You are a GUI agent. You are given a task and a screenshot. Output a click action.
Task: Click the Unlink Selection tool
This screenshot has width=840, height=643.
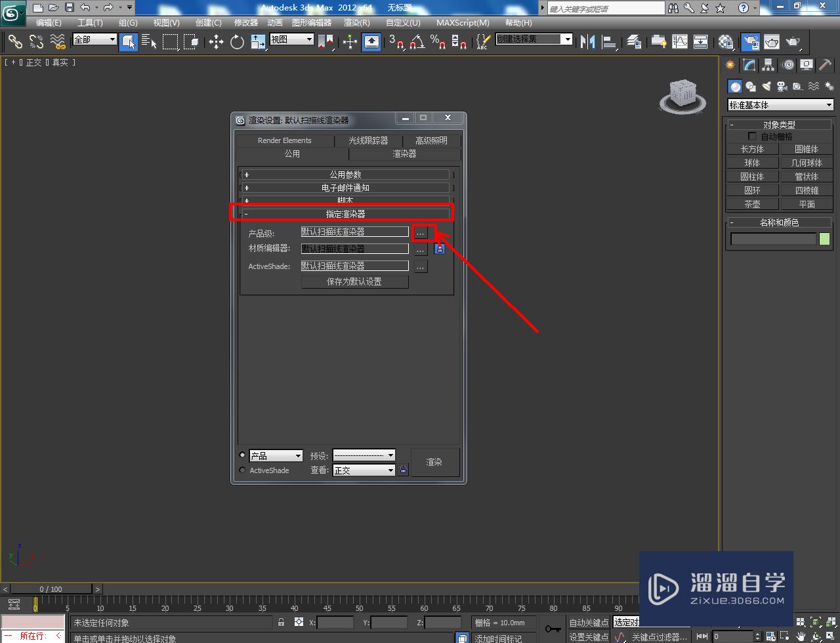pos(36,42)
